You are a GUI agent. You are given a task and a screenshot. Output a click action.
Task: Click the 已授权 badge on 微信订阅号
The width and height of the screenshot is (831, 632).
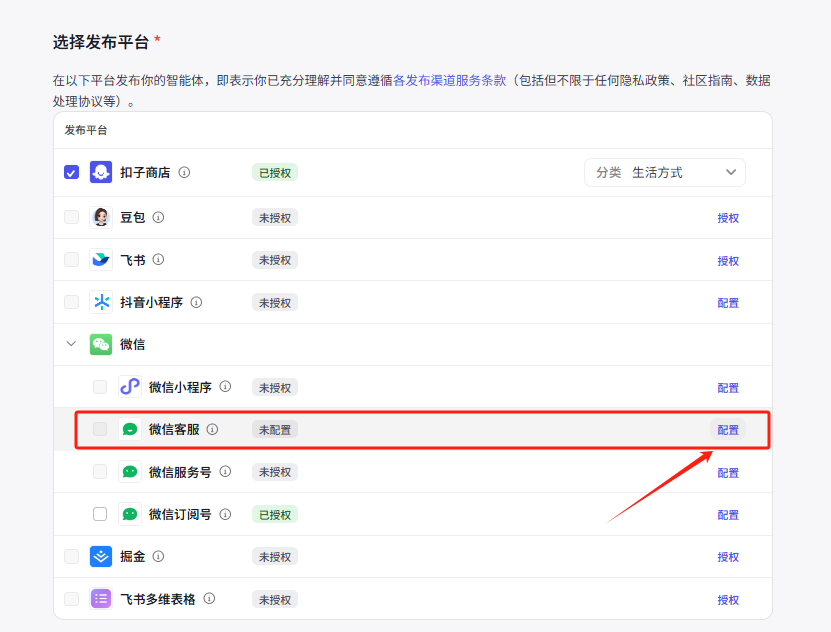click(x=275, y=515)
